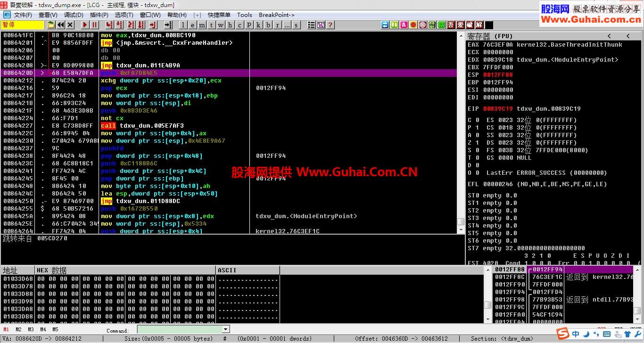Open Patches window with 'P' button
644x343 pixels.
pyautogui.click(x=249, y=25)
